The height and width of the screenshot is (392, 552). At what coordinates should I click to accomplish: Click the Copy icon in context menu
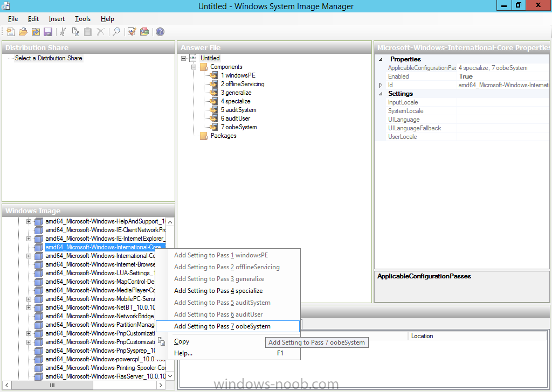(x=162, y=341)
